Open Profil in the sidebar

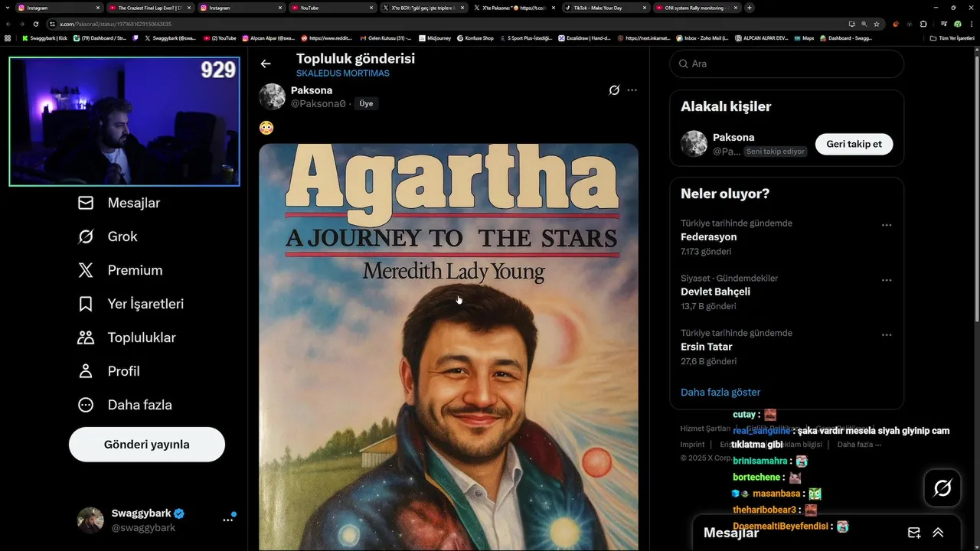click(x=109, y=371)
